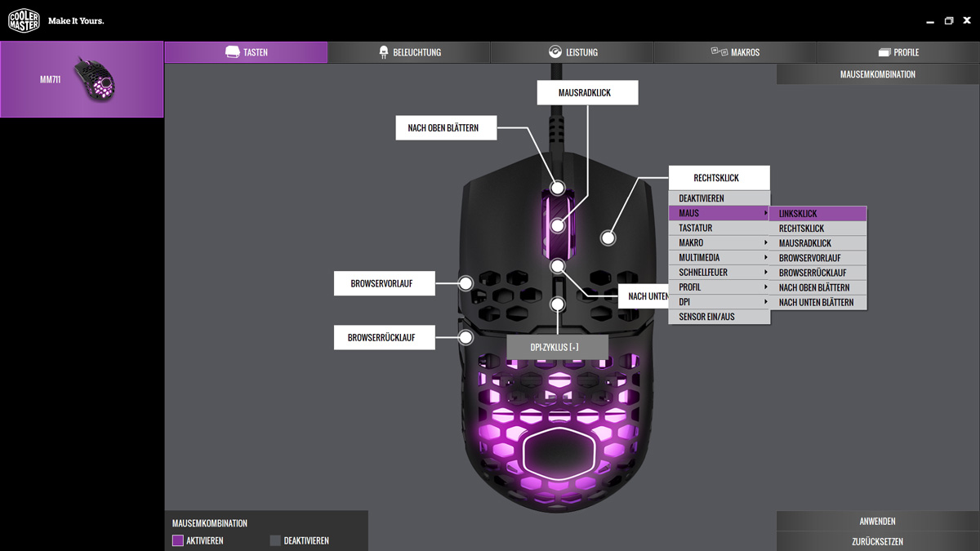Click the wheel-click marker dot on mouse

(x=558, y=225)
